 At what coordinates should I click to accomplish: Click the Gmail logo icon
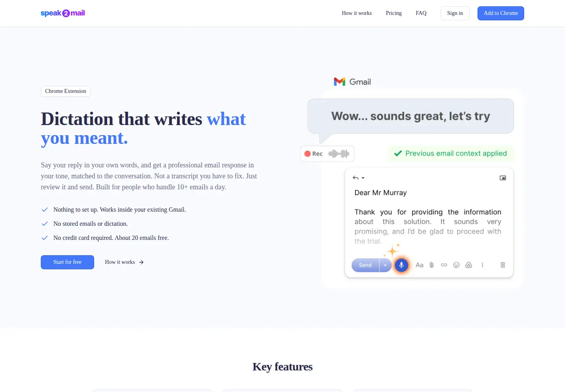339,82
